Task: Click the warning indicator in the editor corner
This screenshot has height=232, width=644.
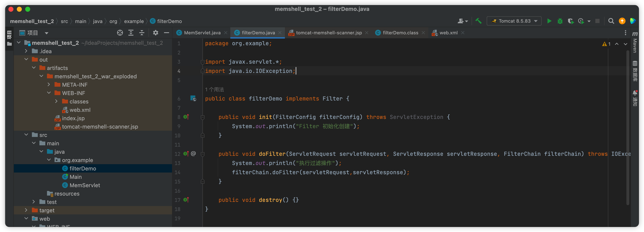Action: [x=606, y=44]
